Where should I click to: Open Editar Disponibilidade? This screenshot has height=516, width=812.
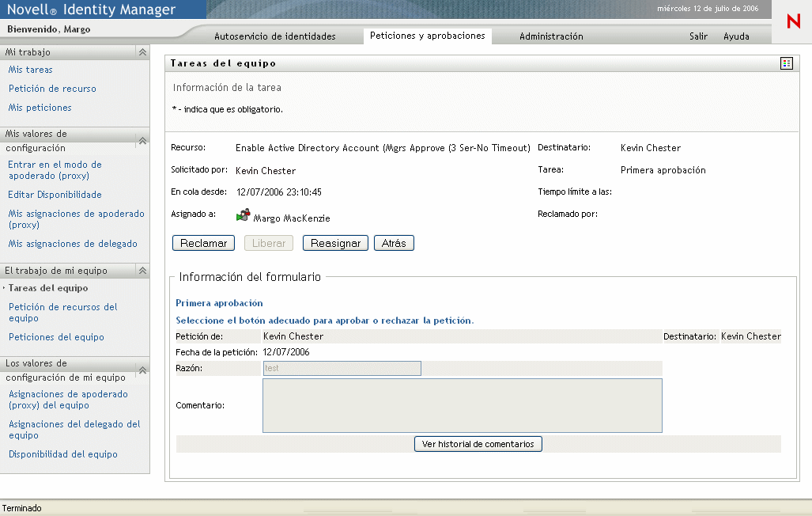click(x=55, y=195)
